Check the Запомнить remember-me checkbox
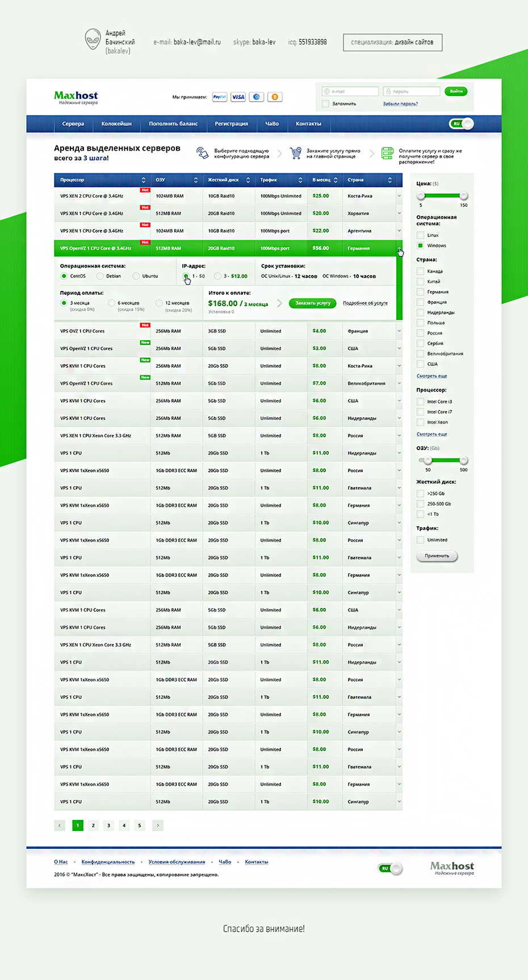 click(325, 104)
